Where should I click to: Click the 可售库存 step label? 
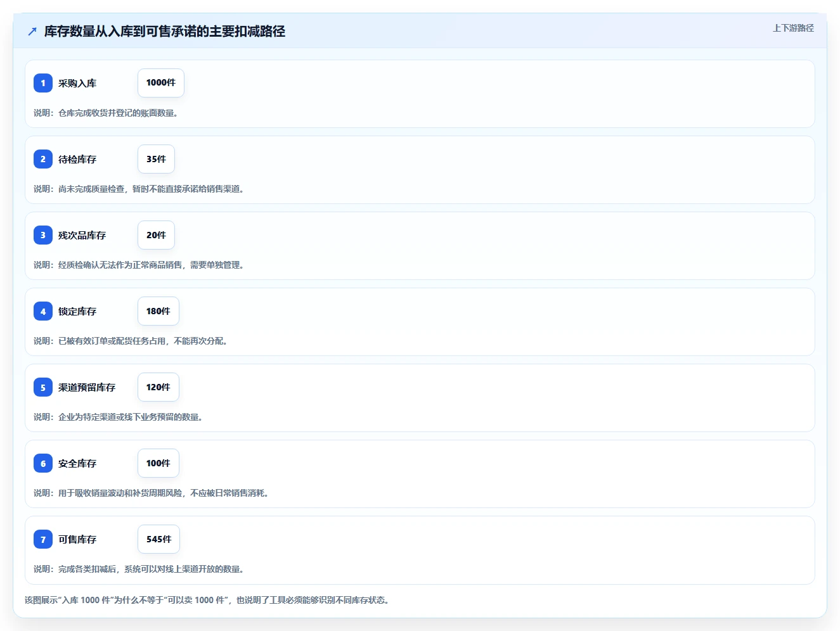(x=77, y=539)
